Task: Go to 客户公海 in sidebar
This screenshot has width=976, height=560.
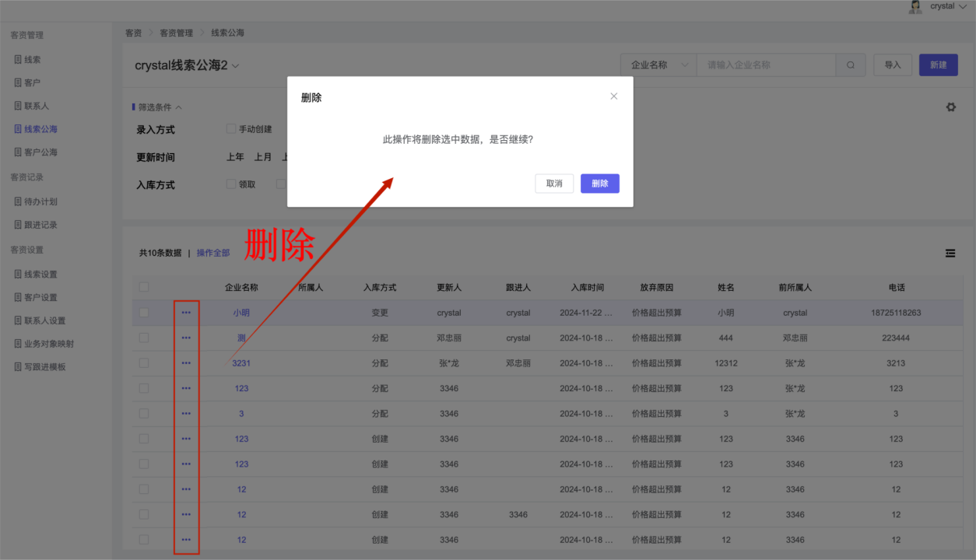Action: point(40,152)
